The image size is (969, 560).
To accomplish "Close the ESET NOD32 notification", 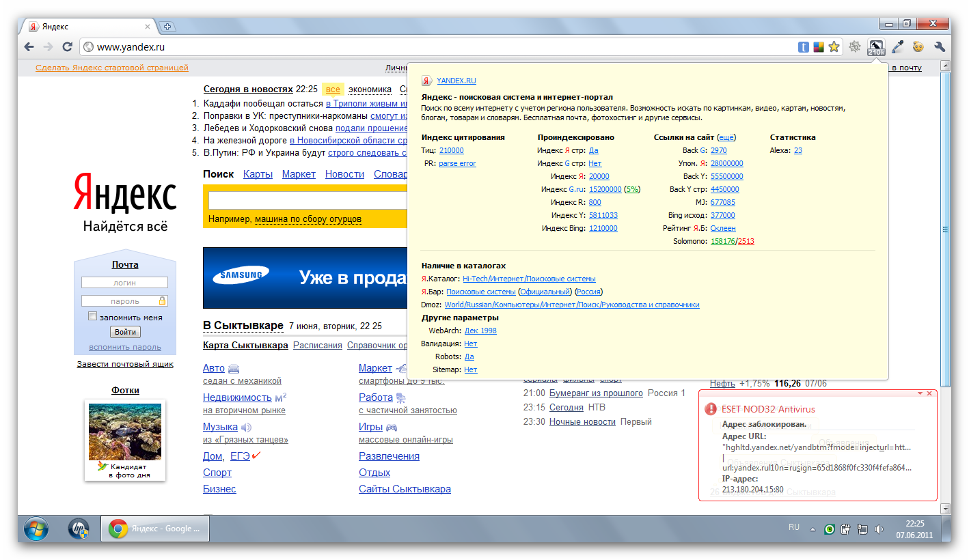I will 929,394.
